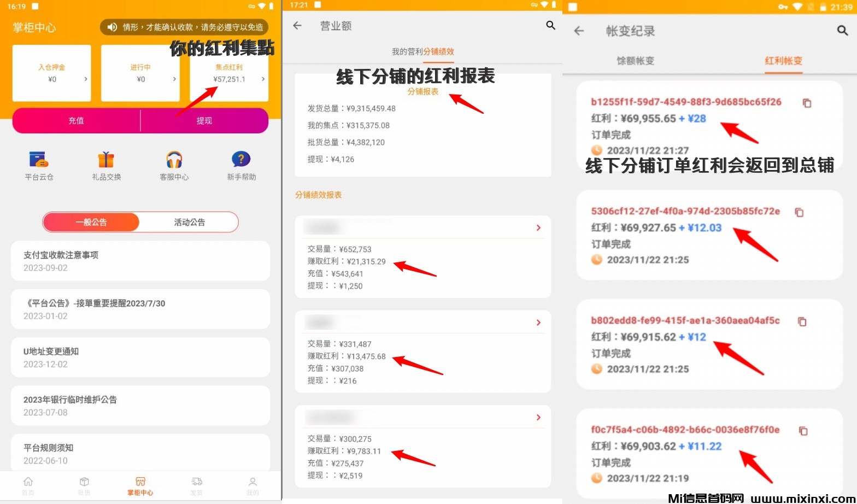Switch to the 馀额帐变 tab
Image resolution: width=857 pixels, height=504 pixels.
point(635,61)
